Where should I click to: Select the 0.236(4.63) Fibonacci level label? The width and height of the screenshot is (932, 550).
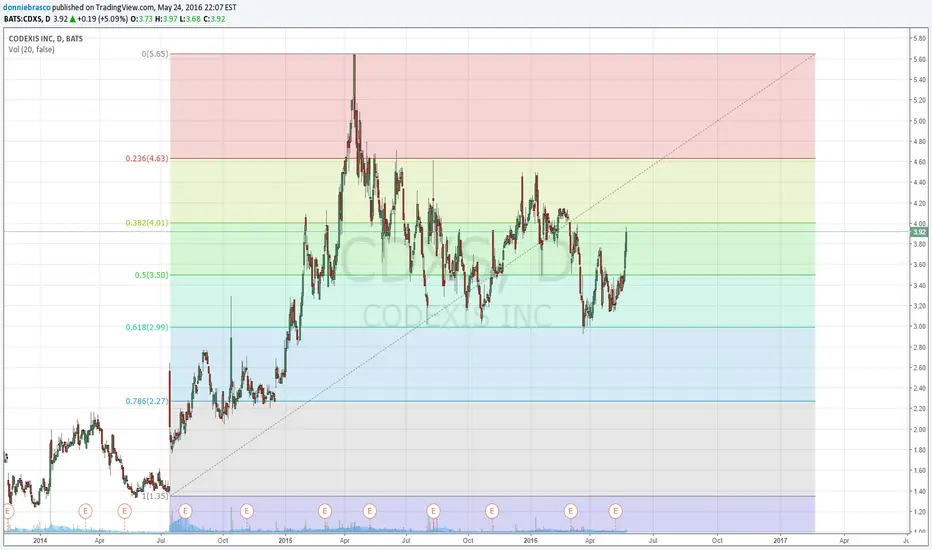[147, 158]
